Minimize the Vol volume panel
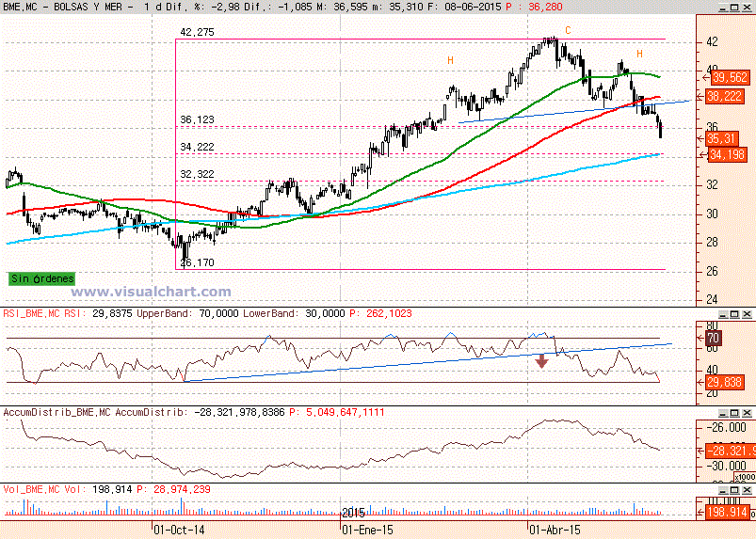Screen dimensions: 756x539 tap(723, 490)
